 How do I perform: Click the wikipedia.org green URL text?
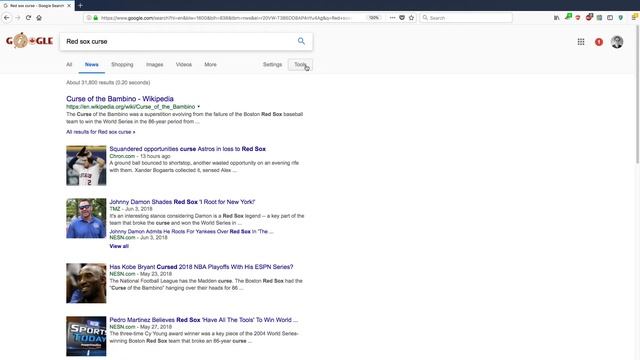pos(130,107)
